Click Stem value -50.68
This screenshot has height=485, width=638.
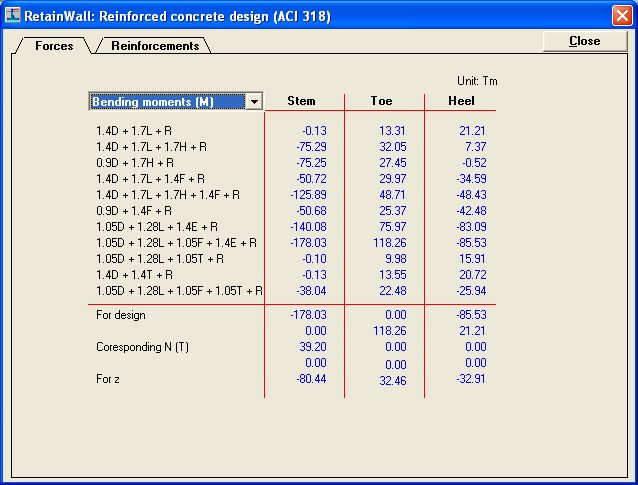[311, 211]
